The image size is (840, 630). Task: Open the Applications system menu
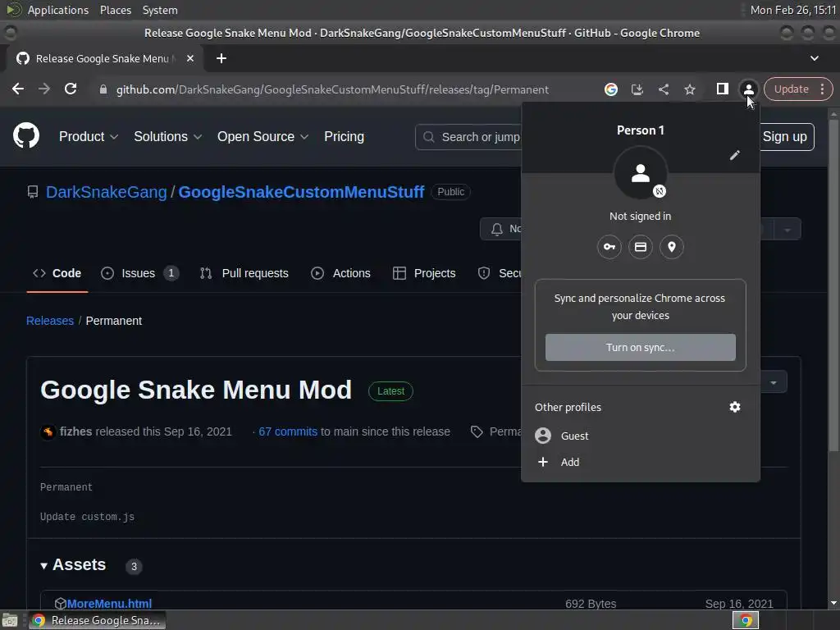tap(58, 10)
